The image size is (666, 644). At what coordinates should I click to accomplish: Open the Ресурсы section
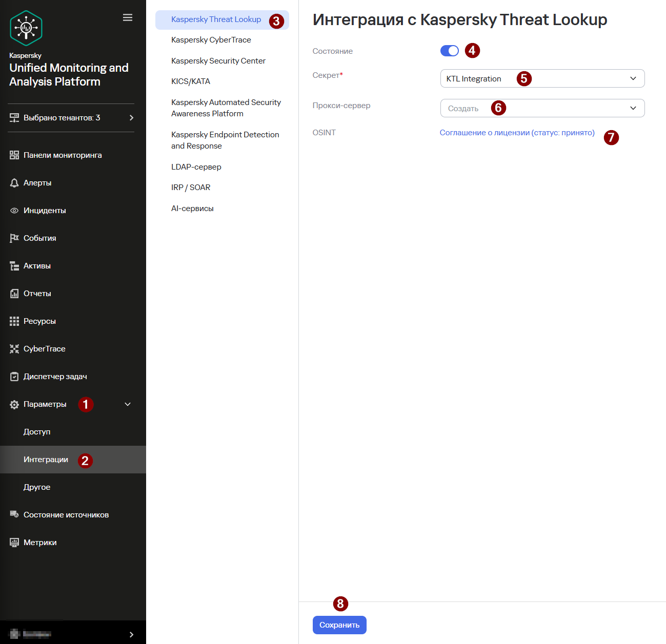point(39,321)
